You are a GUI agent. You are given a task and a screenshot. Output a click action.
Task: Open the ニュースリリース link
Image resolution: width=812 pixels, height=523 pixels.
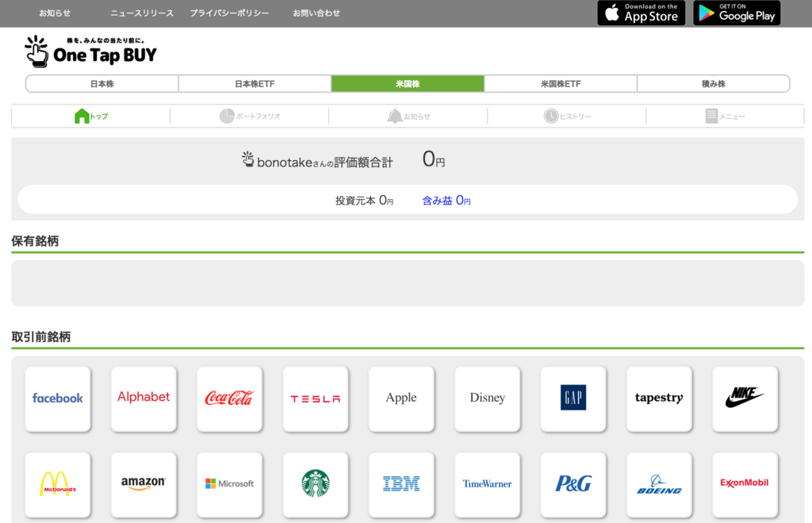pyautogui.click(x=142, y=13)
